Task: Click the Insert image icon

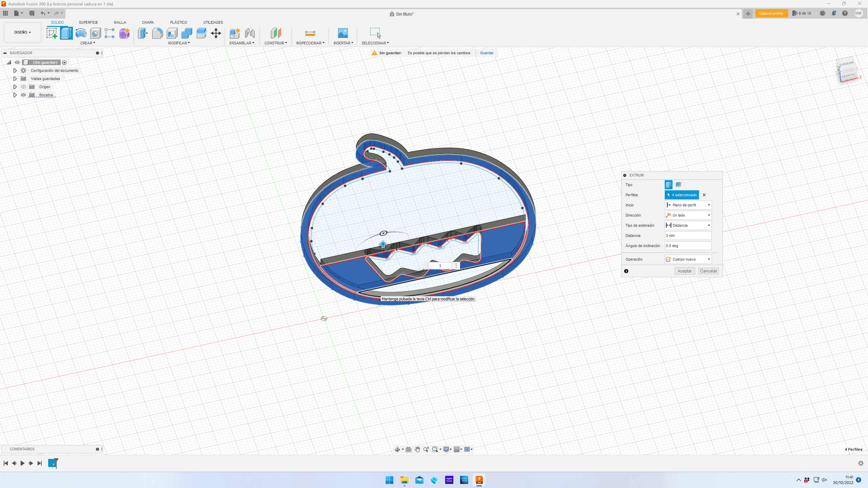Action: tap(343, 33)
